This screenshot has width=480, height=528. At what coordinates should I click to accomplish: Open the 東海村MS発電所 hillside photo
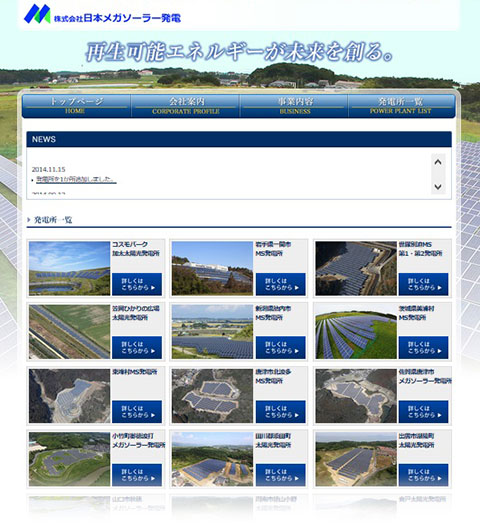click(x=69, y=396)
